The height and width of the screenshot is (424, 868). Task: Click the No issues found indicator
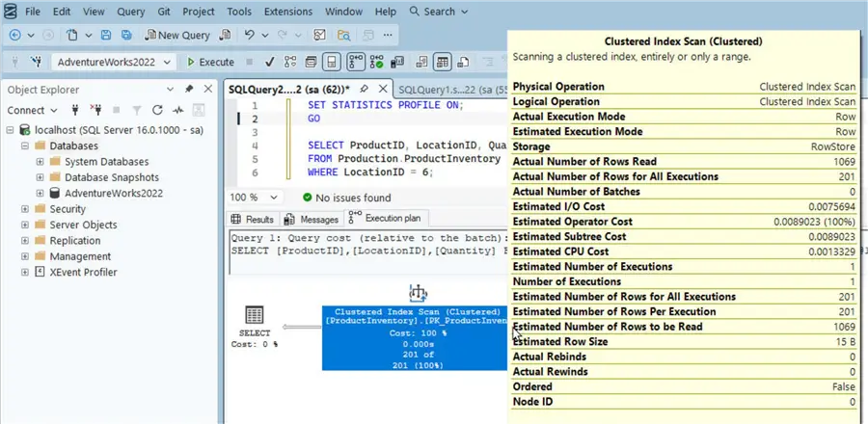pos(346,198)
